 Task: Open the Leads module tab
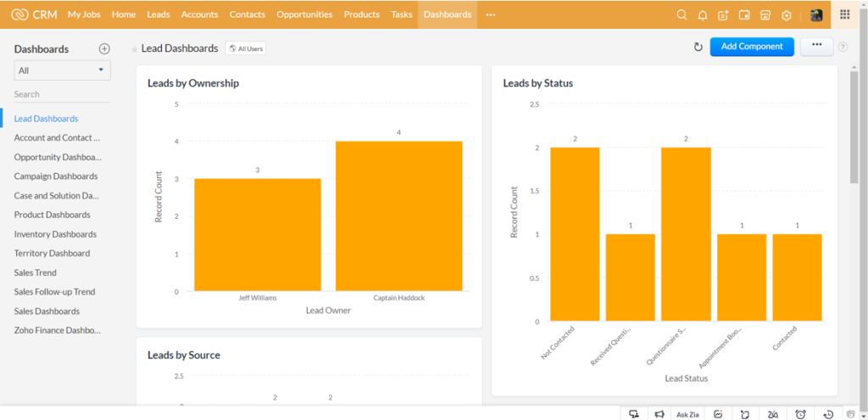(159, 14)
